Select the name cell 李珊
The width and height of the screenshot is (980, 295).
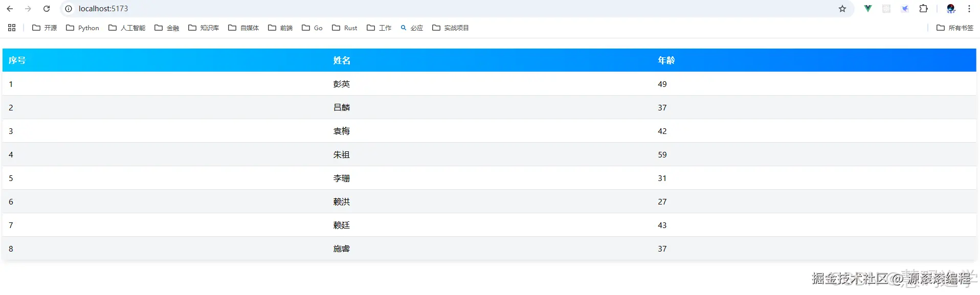tap(342, 178)
